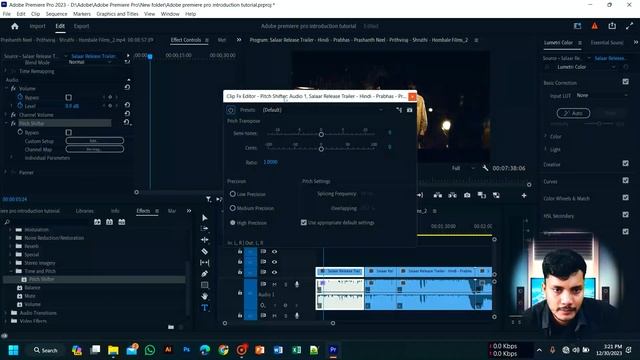
Task: Select the Type tool
Action: click(x=205, y=307)
